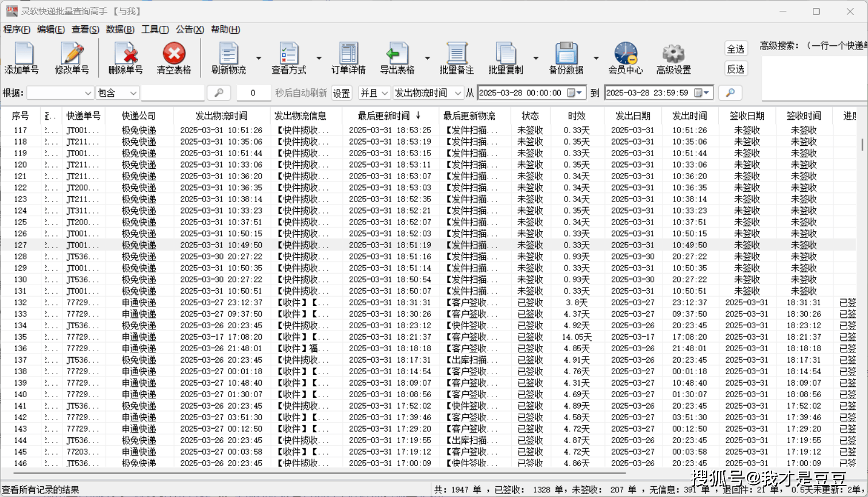The height and width of the screenshot is (497, 868).
Task: Click JT311... tracking number in row 124
Action: 83,211
